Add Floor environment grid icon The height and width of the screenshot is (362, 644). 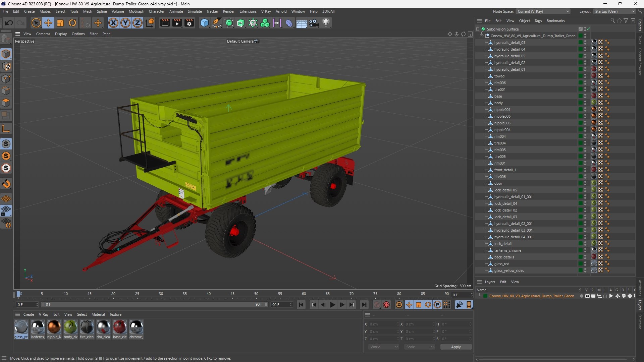pos(302,23)
